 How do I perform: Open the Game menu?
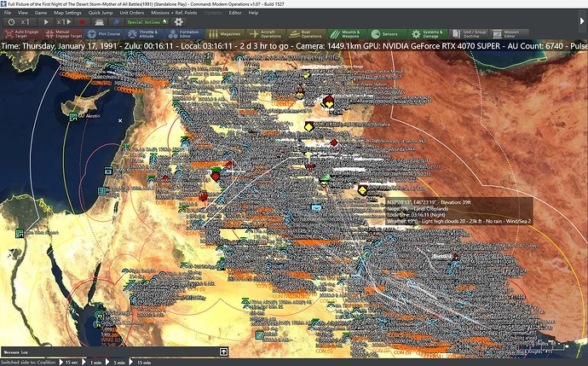point(41,13)
